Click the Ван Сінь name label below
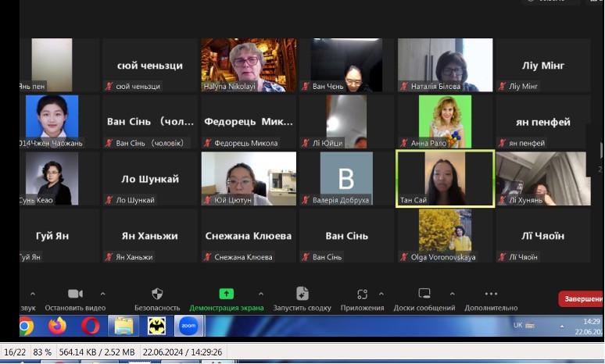 pyautogui.click(x=328, y=257)
